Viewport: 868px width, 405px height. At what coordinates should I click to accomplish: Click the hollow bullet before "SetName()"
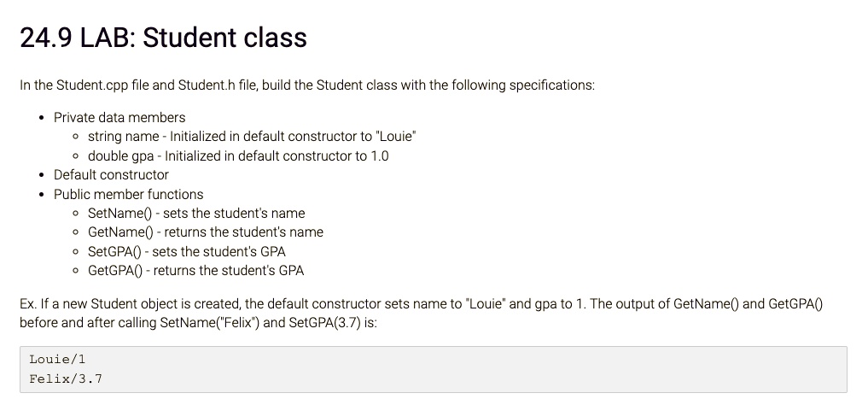tap(76, 214)
